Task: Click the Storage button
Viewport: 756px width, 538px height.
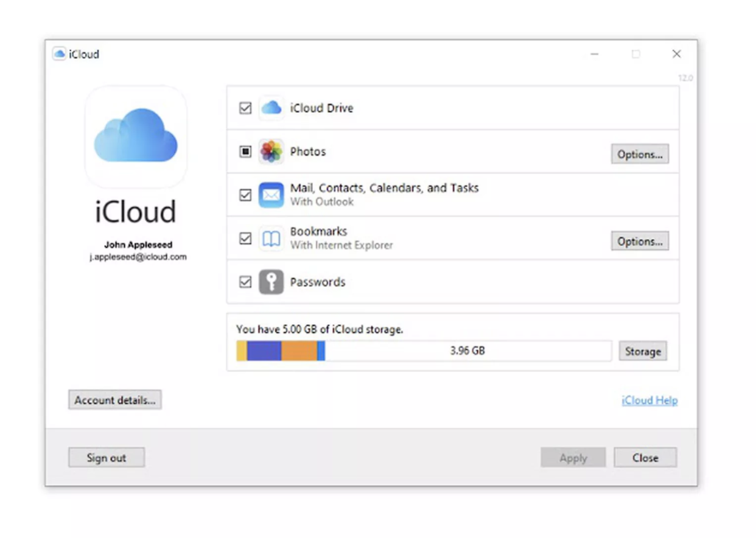Action: [643, 351]
